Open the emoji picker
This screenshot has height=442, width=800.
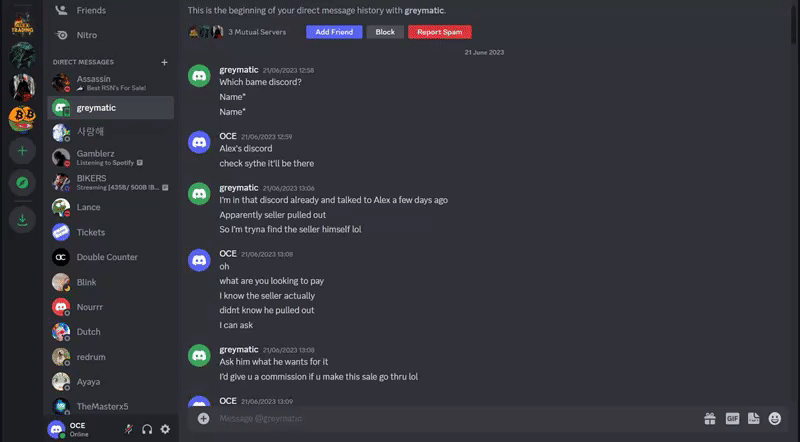[774, 419]
